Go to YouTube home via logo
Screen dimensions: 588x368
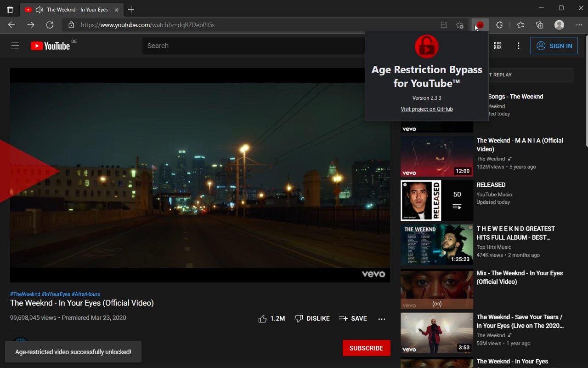(51, 46)
